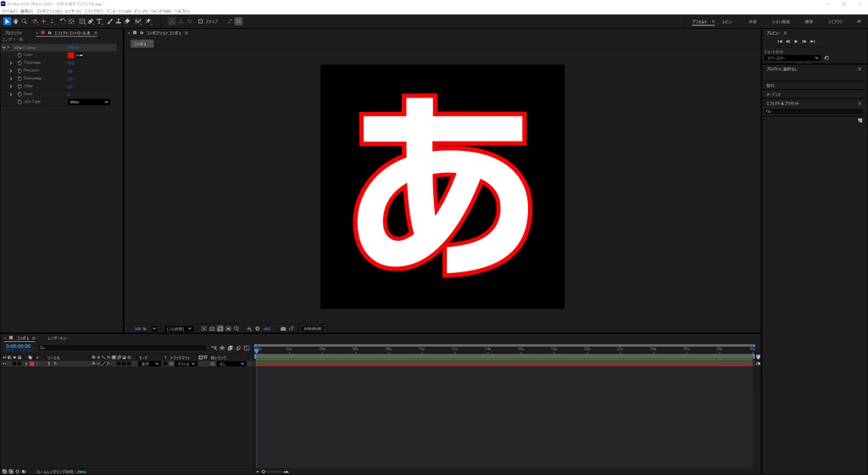Select the Selection (arrow) tool
Screen dimensions: 868x475
(7, 21)
